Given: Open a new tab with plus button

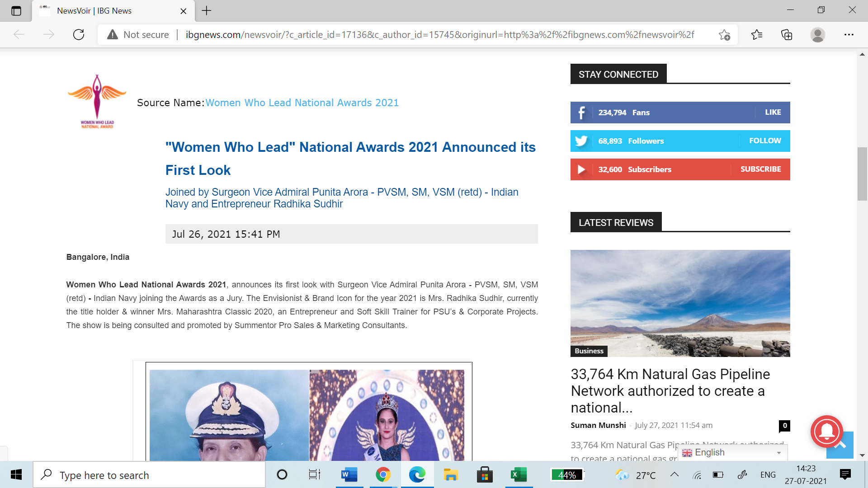Looking at the screenshot, I should [x=207, y=11].
